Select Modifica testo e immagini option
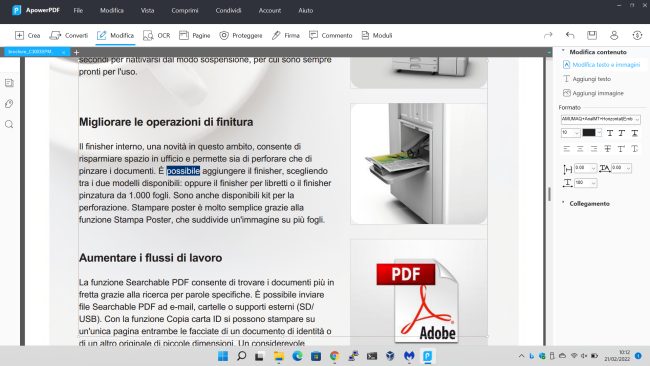Viewport: 650px width, 366px height. pos(601,65)
